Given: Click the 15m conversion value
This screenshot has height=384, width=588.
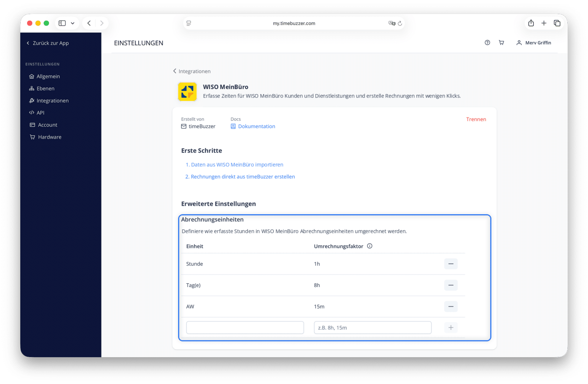Looking at the screenshot, I should coord(319,307).
